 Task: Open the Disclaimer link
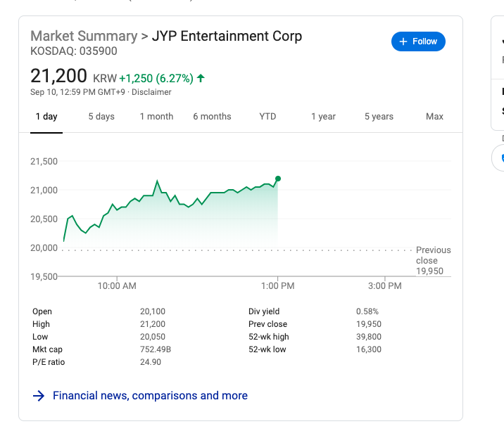(x=151, y=92)
